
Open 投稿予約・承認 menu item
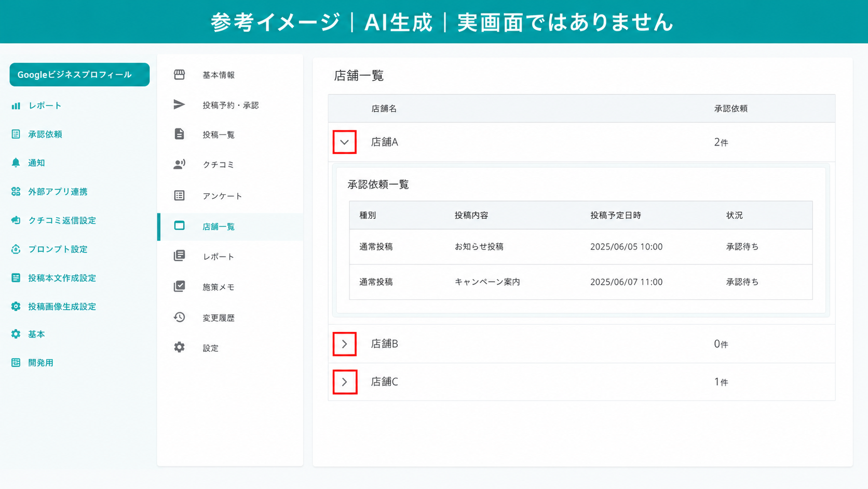click(230, 105)
